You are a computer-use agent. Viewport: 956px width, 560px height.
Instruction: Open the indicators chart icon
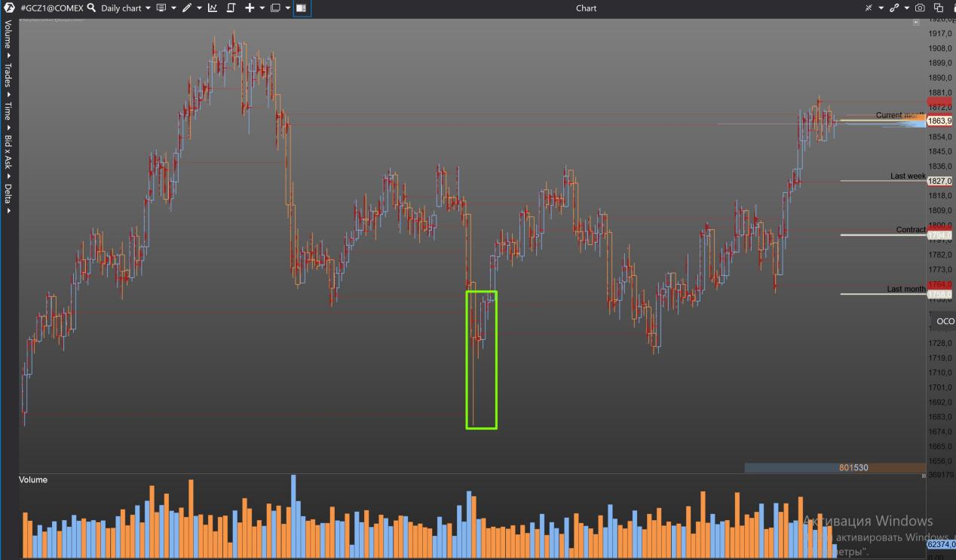coord(213,8)
